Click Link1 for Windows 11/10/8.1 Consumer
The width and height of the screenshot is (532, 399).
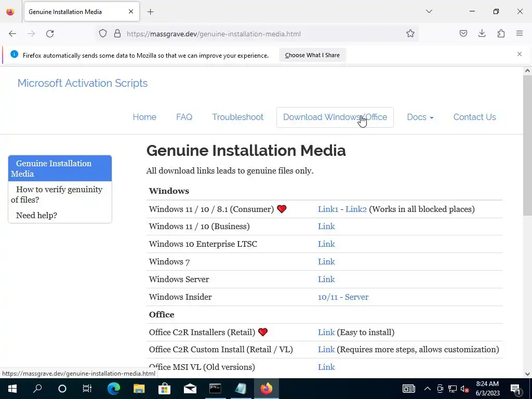tap(328, 209)
